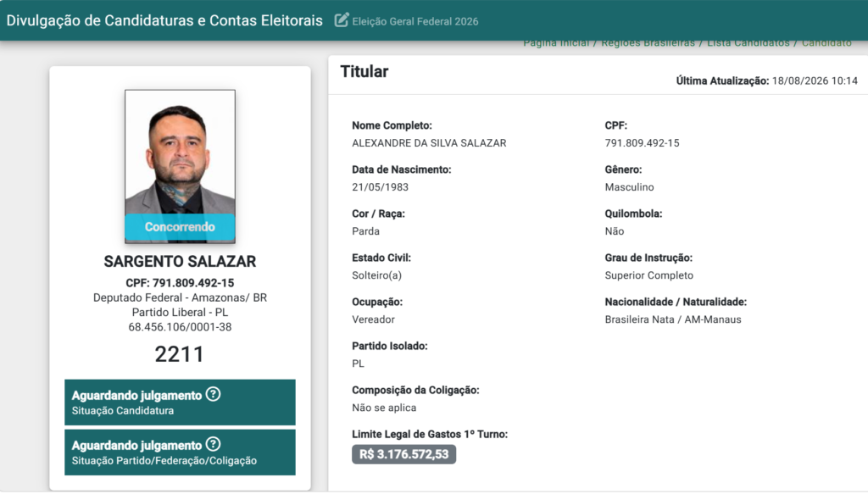Open help icon for Situação Partido/Federação/Coligação

point(213,444)
